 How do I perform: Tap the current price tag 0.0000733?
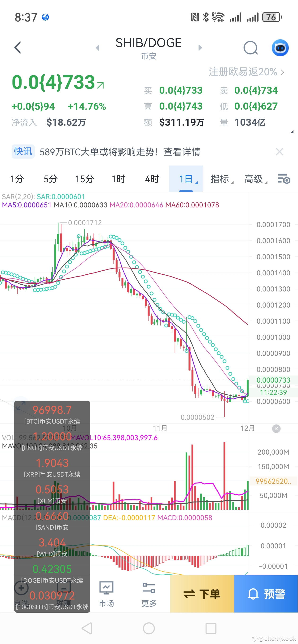coord(273,380)
